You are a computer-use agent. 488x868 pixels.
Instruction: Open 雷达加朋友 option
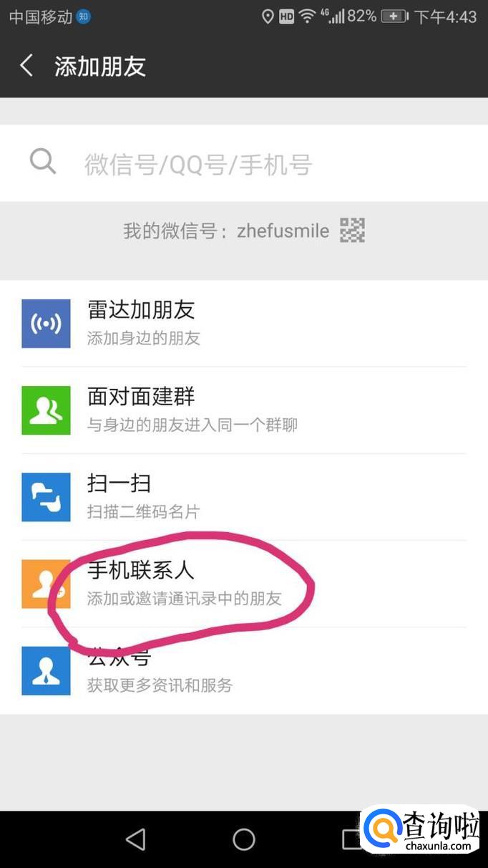click(x=244, y=324)
